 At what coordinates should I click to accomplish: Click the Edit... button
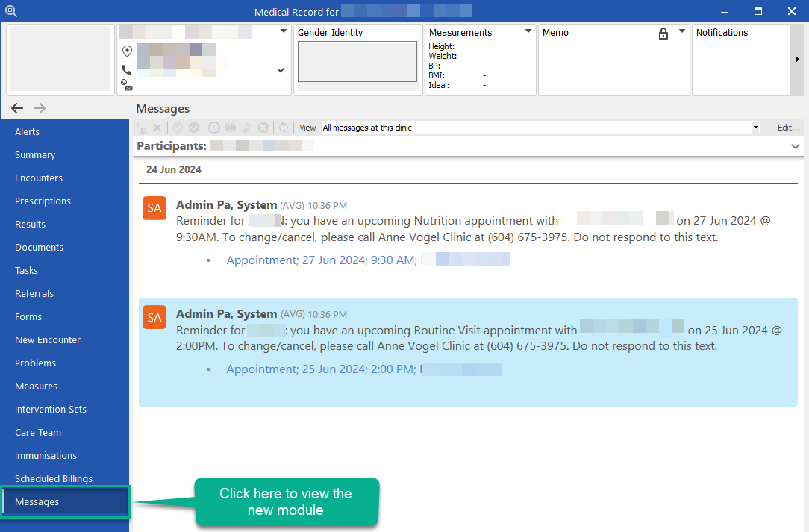(788, 128)
